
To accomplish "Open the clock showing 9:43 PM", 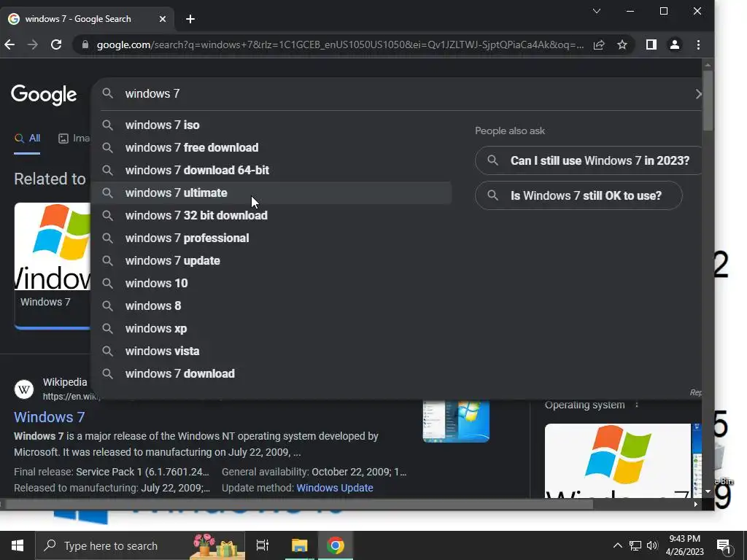I will pos(684,545).
